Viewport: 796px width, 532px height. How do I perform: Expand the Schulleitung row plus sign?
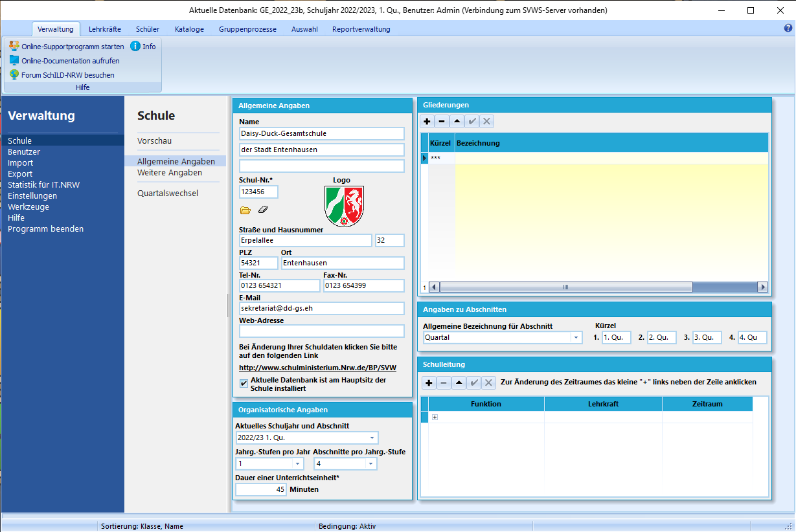pos(435,417)
